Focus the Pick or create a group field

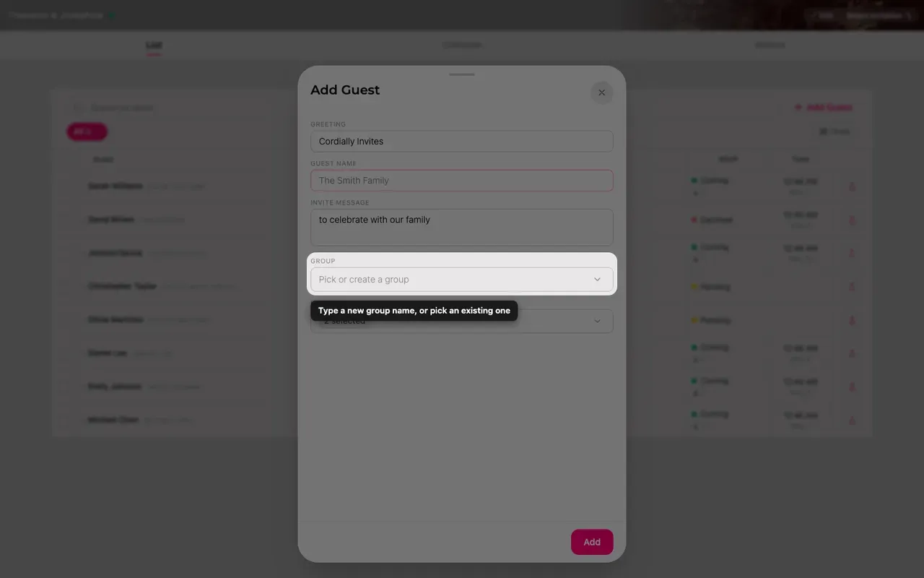(462, 280)
